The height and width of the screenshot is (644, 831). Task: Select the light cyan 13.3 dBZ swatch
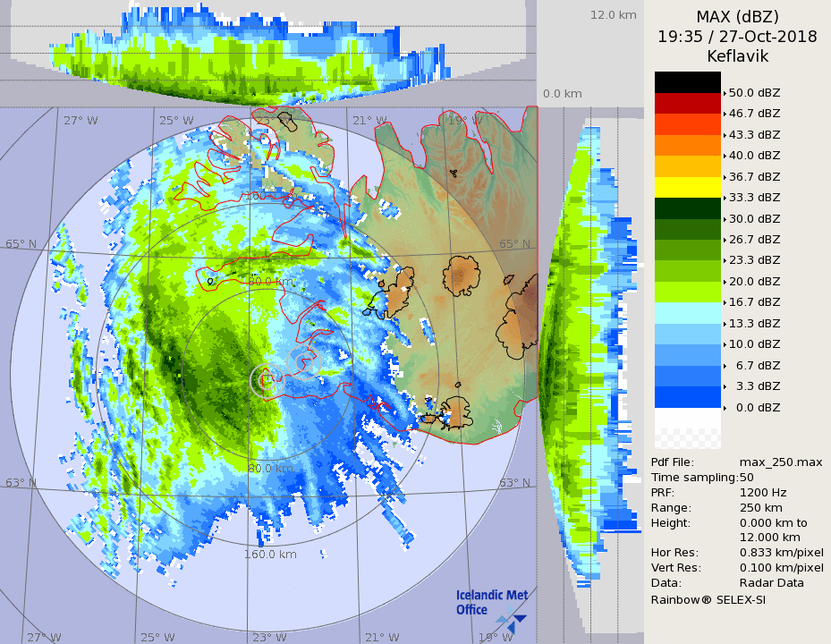[x=687, y=313]
